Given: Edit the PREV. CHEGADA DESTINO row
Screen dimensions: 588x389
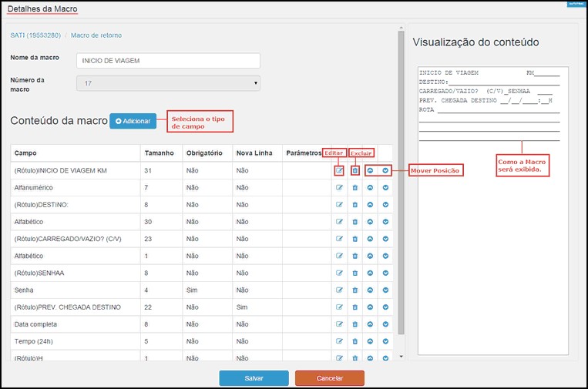Looking at the screenshot, I should pos(339,307).
